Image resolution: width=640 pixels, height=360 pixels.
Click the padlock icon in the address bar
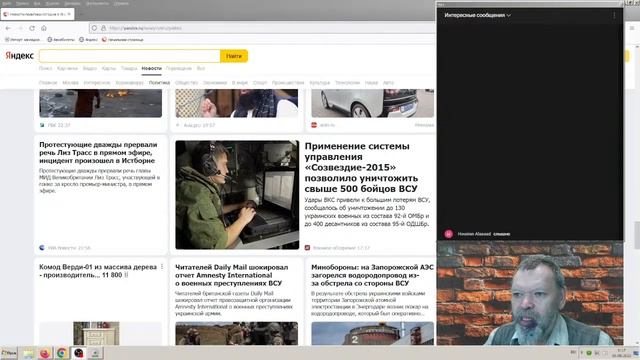(x=104, y=28)
